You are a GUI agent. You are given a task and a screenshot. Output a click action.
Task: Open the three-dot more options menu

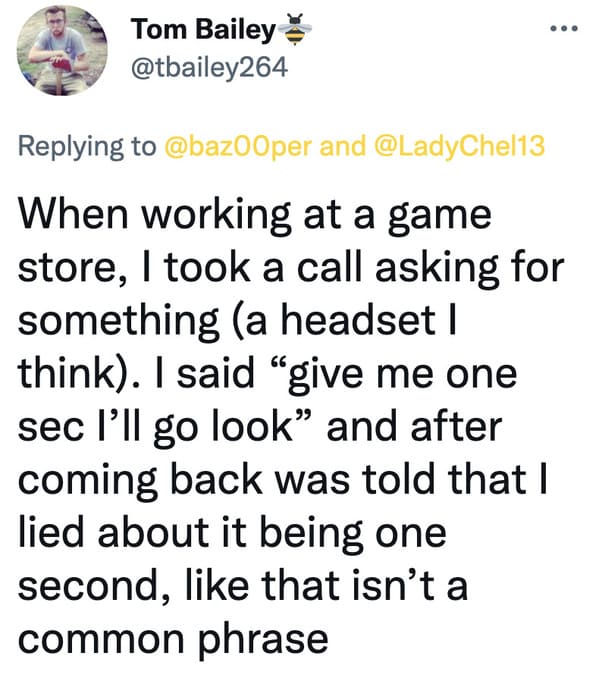pyautogui.click(x=564, y=29)
